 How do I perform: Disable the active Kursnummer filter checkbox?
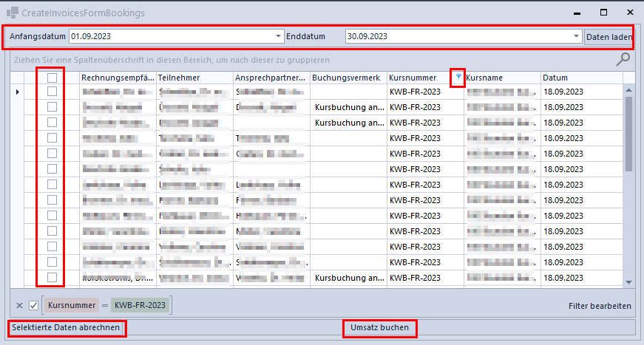coord(33,306)
